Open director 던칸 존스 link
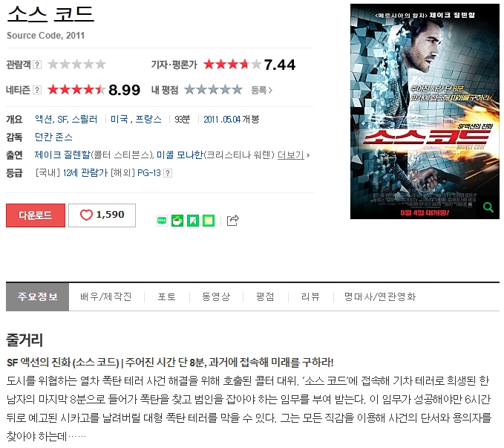This screenshot has height=448, width=504. [53, 137]
